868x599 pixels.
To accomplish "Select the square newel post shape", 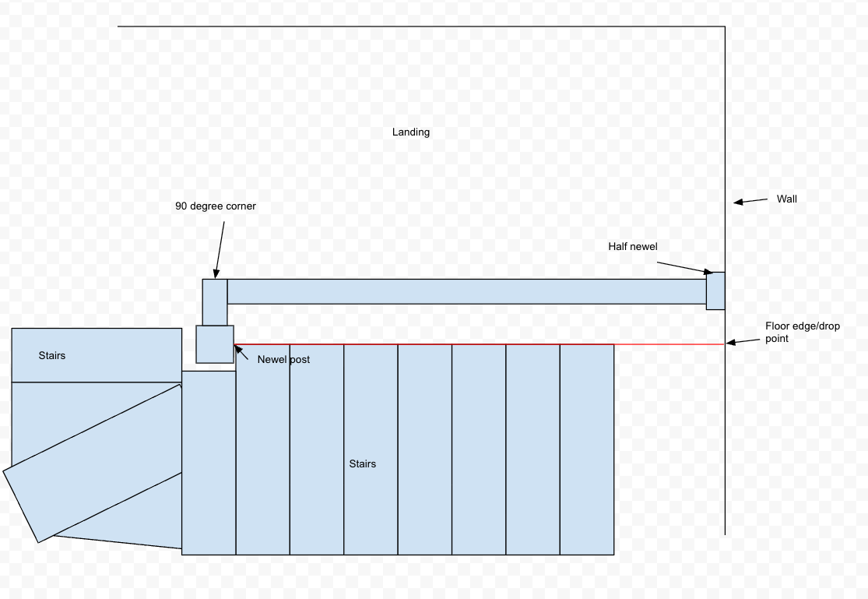I will (x=215, y=344).
